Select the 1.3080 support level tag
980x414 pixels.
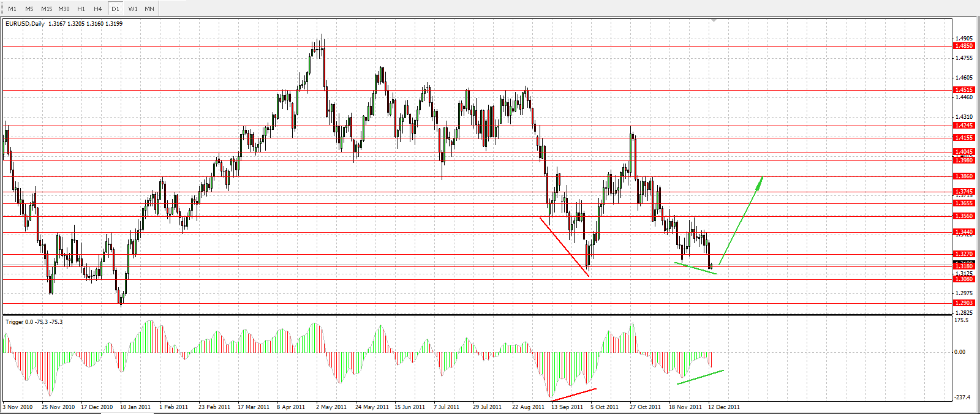tap(964, 279)
